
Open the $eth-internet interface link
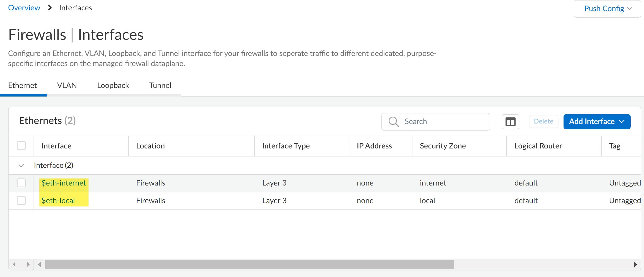click(64, 183)
